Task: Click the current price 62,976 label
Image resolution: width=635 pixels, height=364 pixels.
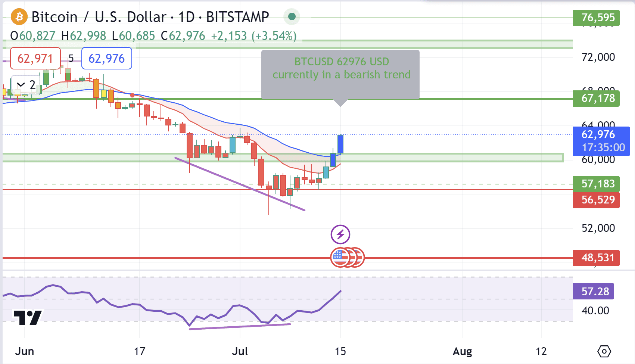Action: [x=601, y=141]
